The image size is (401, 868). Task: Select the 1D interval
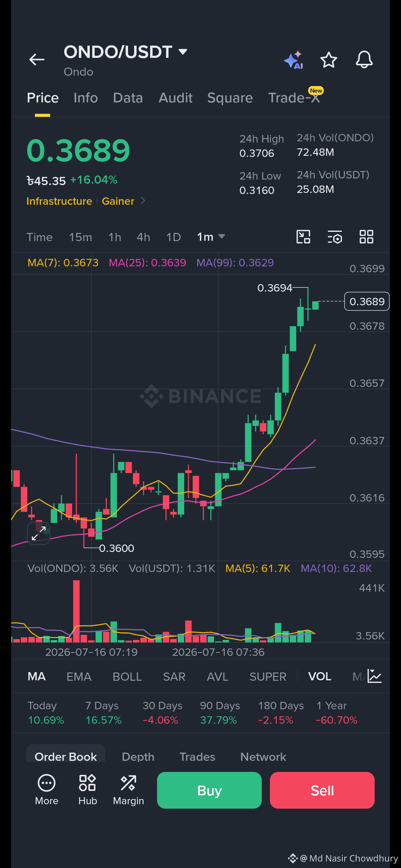click(x=173, y=237)
